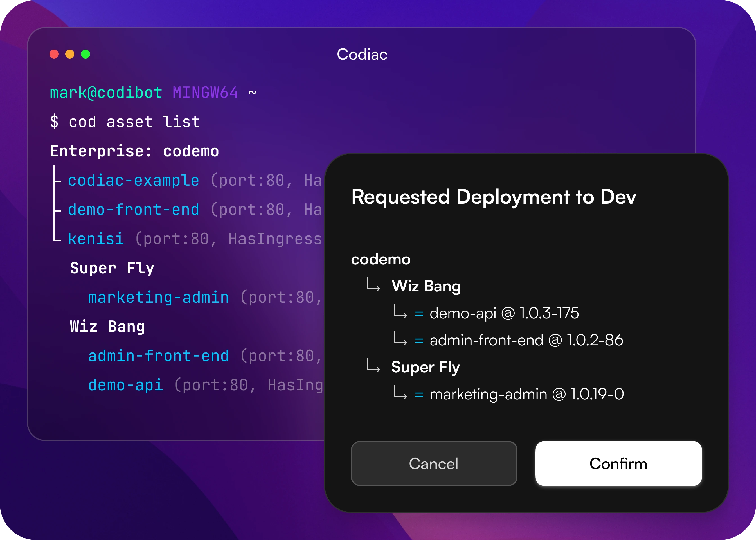Click the green maximize dot of Codiac terminal
The width and height of the screenshot is (756, 540).
[85, 54]
